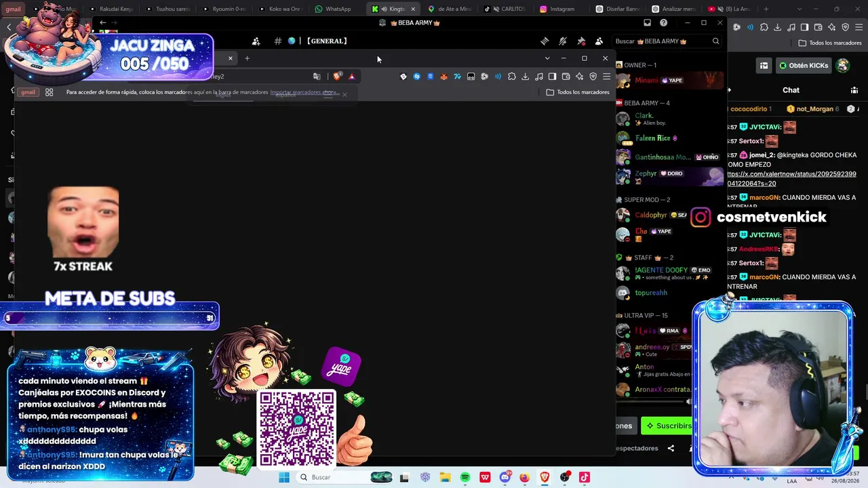Close the Kingteka Kick tab
The image size is (868, 488).
point(413,9)
